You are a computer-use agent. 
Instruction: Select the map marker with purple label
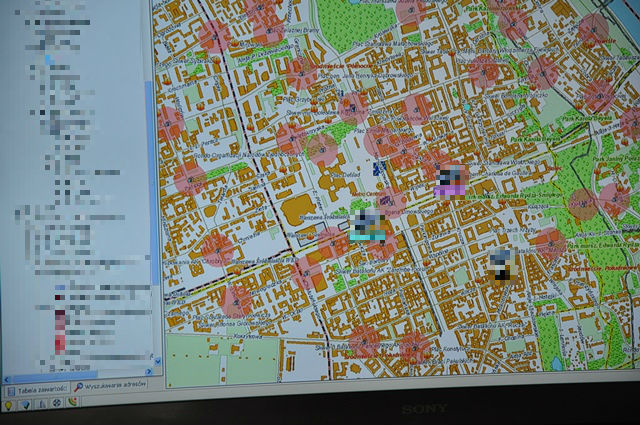point(451,181)
